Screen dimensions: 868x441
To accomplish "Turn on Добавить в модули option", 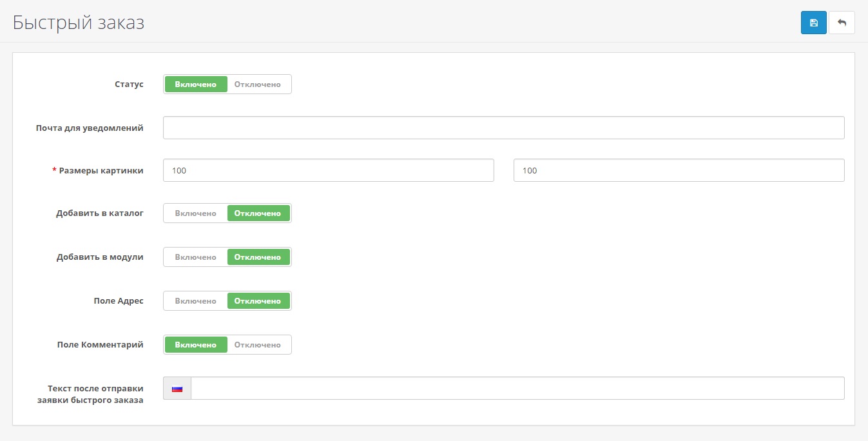I will tap(196, 257).
